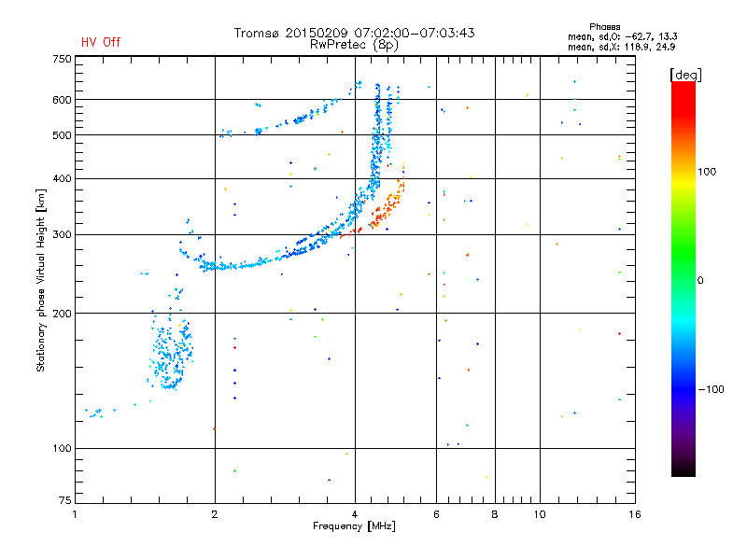Screen dimensions: 747x560
Task: Click the 'Stationary phase Virtual Height [km]' axis label
Action: click(x=41, y=280)
